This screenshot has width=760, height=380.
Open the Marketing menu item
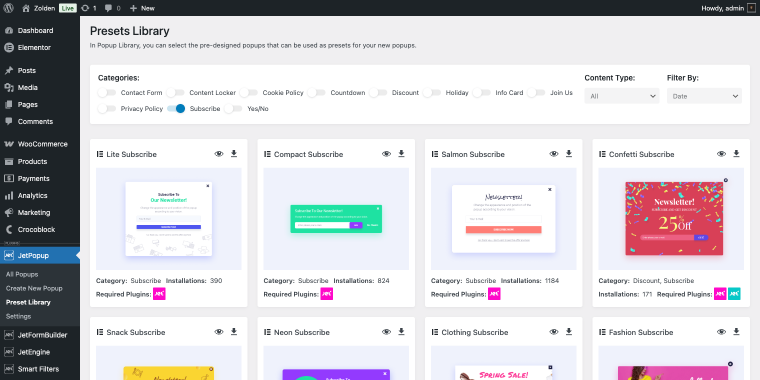(40, 212)
